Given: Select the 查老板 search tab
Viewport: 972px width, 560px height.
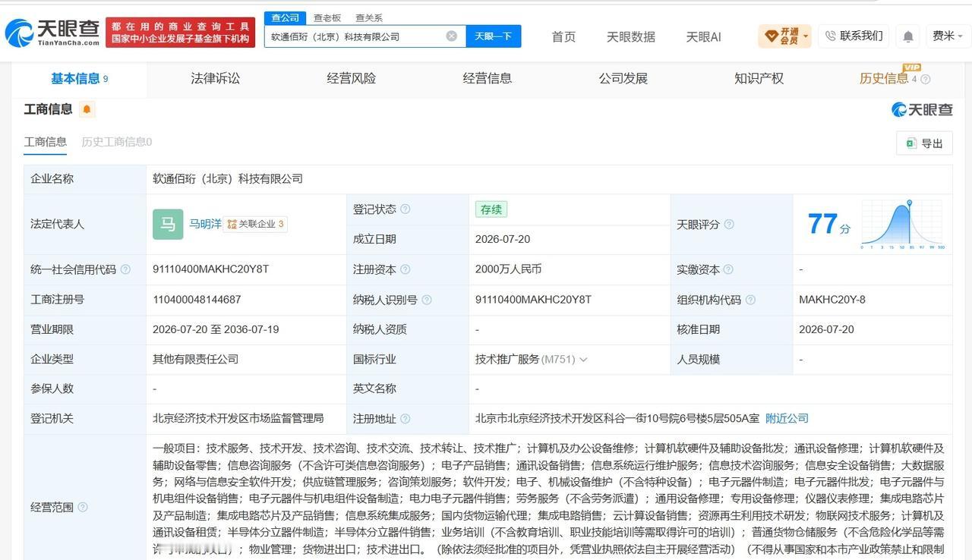Looking at the screenshot, I should [327, 17].
